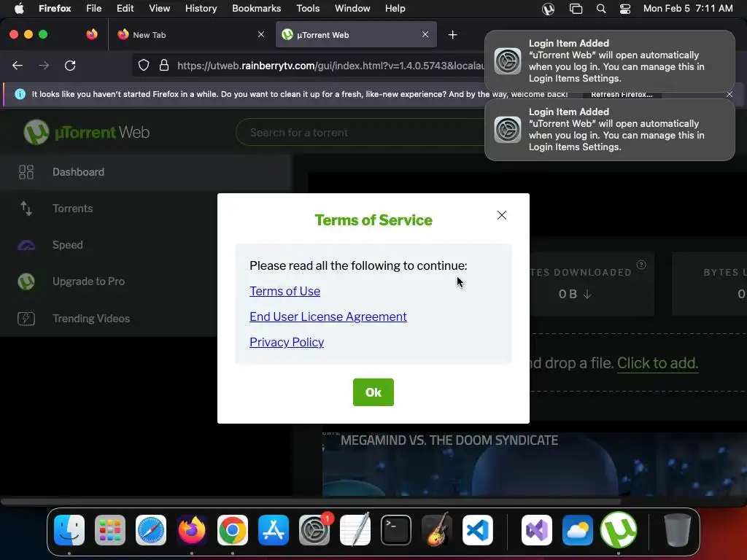Reload the page with refresh icon
The width and height of the screenshot is (747, 560).
click(x=70, y=65)
